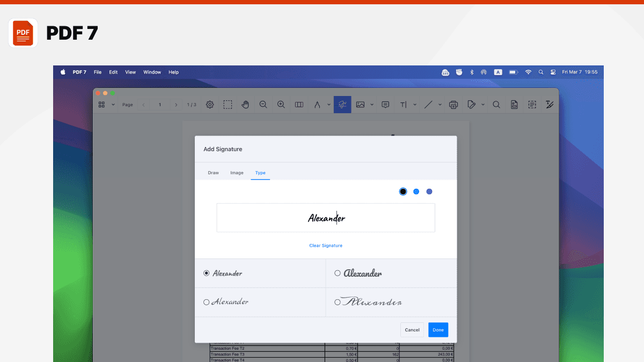
Task: Expand the text tool dropdown arrow
Action: (x=415, y=105)
